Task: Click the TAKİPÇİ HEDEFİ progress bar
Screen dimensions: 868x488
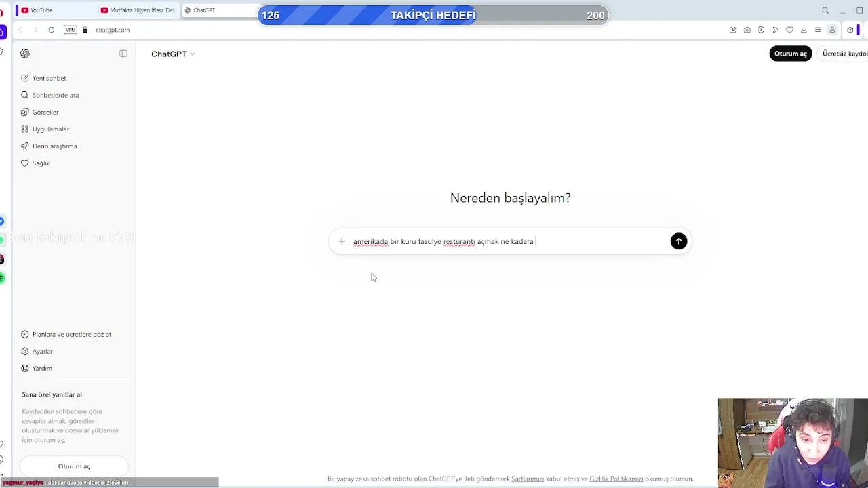Action: [433, 15]
